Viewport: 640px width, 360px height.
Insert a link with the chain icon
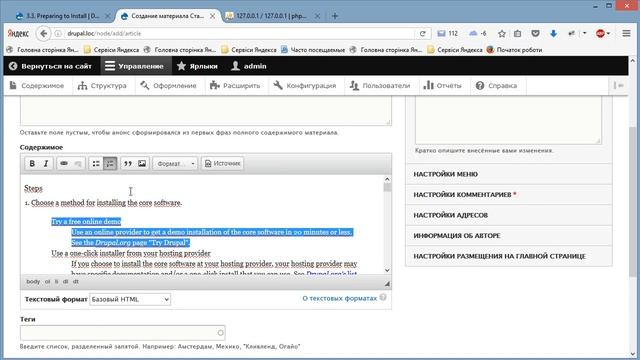64,164
